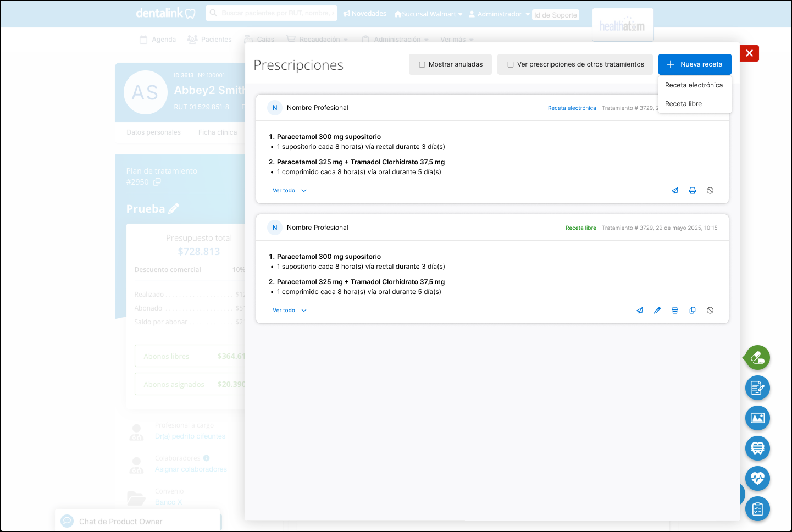Open the checklist clipboard icon

coord(757,509)
